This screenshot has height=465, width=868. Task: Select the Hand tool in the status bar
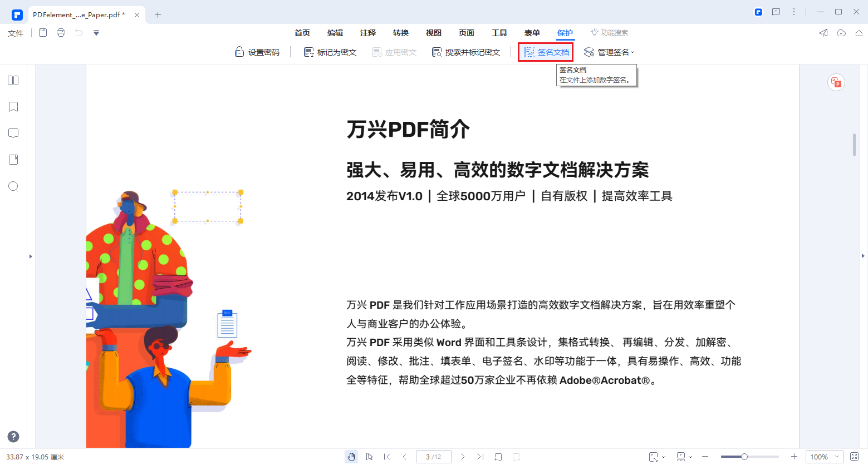(x=351, y=456)
